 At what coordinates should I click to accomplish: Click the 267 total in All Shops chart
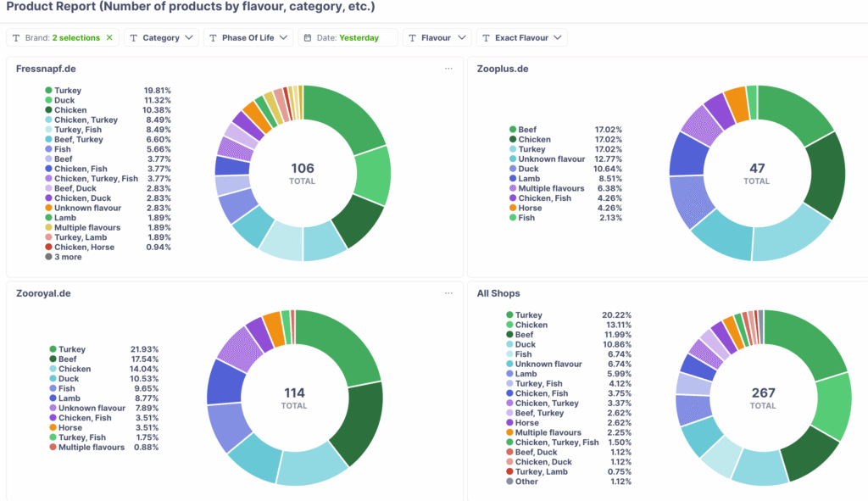763,393
